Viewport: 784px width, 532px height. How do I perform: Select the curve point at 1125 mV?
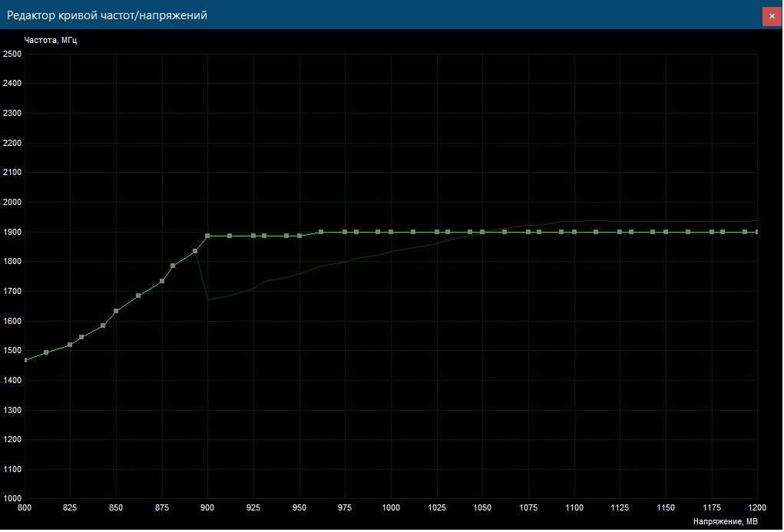pyautogui.click(x=620, y=232)
